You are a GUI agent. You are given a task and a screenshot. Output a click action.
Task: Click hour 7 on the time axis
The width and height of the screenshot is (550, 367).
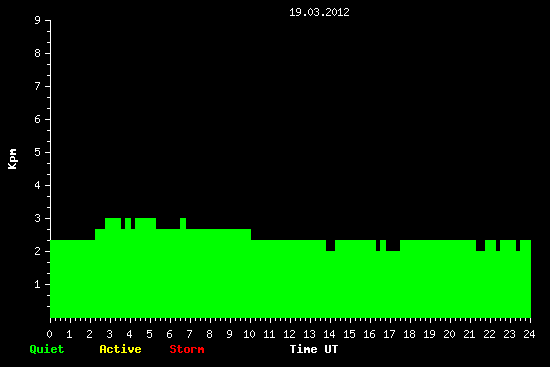click(x=189, y=334)
